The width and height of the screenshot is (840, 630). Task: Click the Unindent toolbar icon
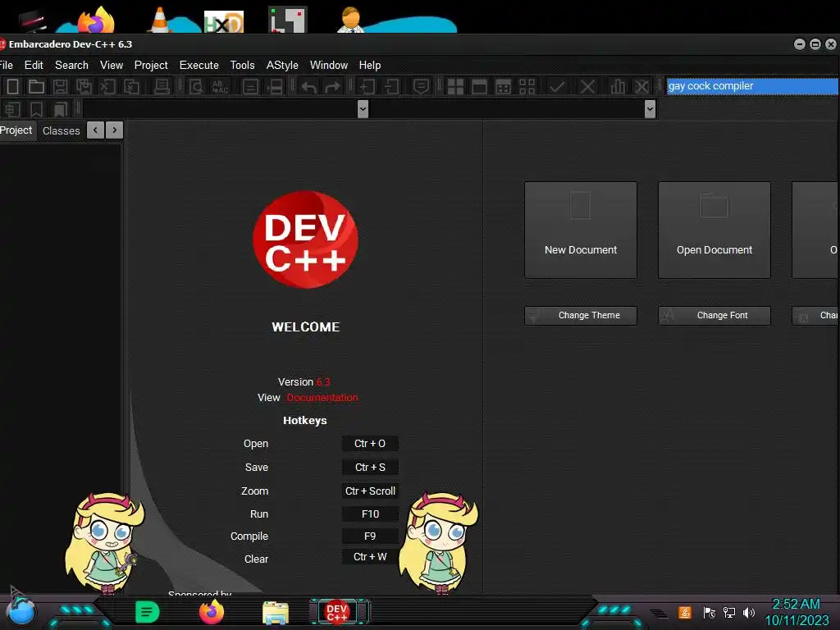click(391, 86)
